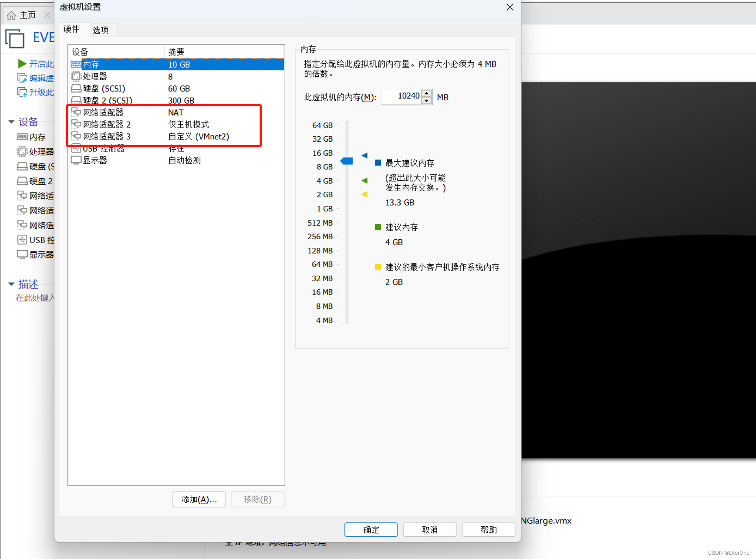Collapse the 设备 section in sidebar
Screen dimensions: 756x559
coord(12,122)
